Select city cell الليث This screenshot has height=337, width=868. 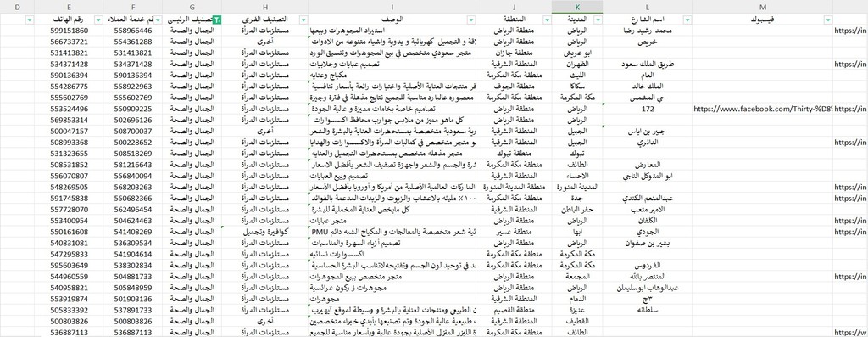coord(577,76)
